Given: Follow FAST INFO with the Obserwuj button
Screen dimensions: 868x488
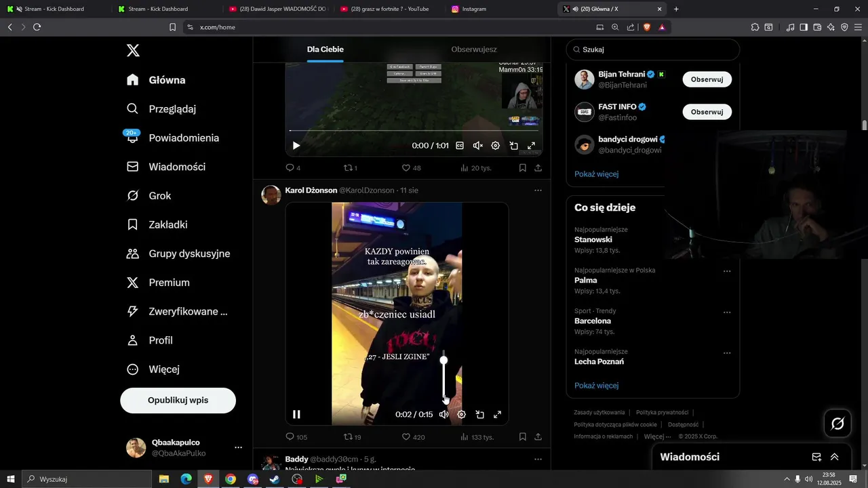Looking at the screenshot, I should (707, 112).
